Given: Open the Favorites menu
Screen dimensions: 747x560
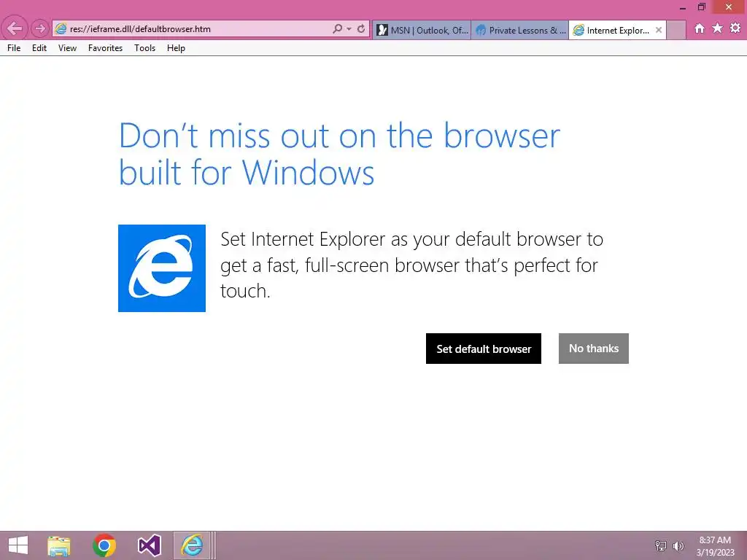Looking at the screenshot, I should tap(105, 48).
